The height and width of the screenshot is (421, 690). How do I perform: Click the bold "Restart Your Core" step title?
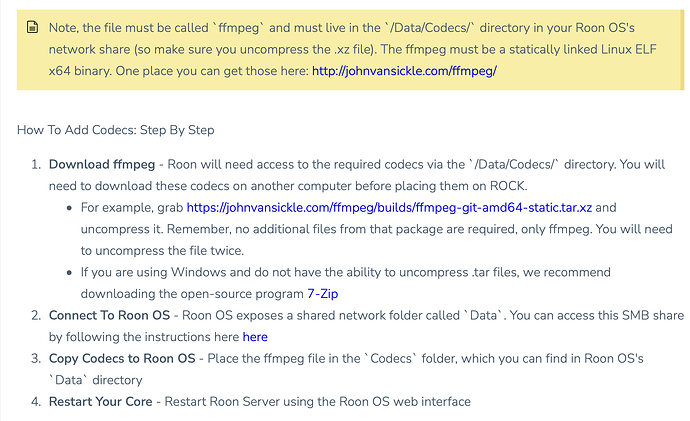pos(101,402)
